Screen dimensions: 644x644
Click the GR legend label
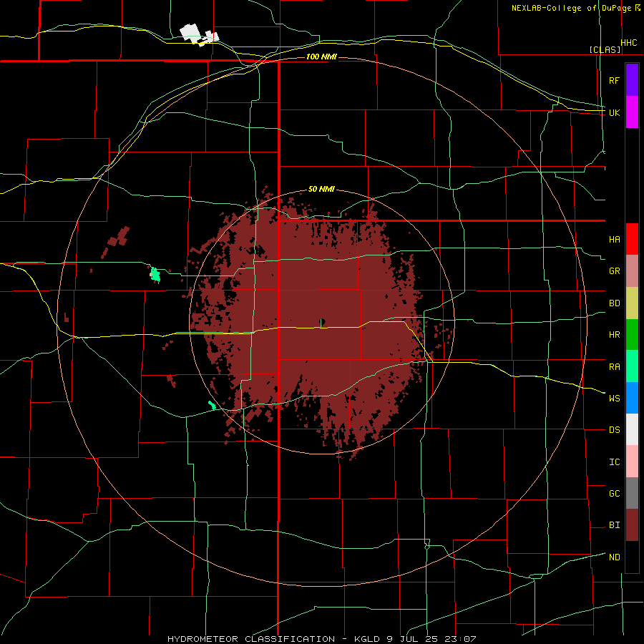point(615,271)
